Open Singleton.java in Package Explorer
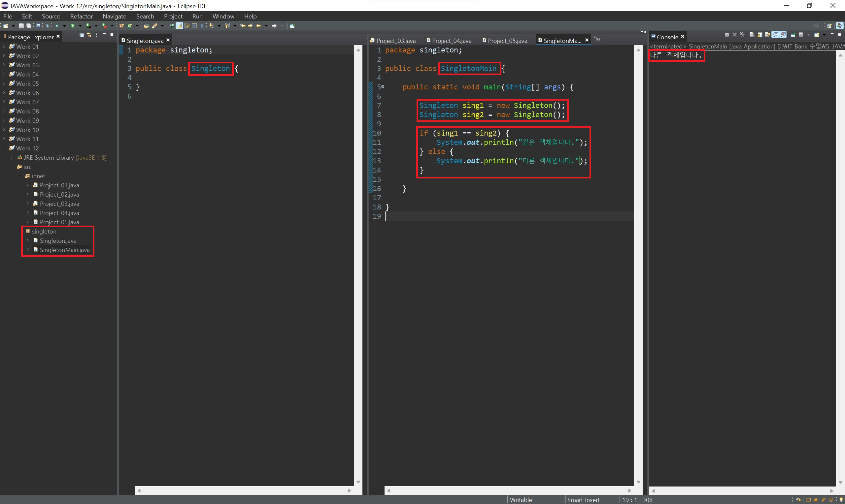This screenshot has height=504, width=845. click(58, 240)
